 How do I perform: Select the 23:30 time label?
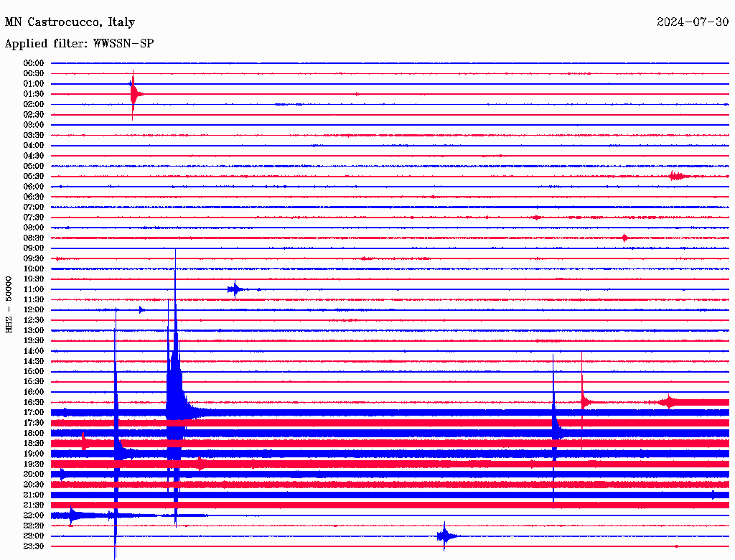tap(33, 546)
